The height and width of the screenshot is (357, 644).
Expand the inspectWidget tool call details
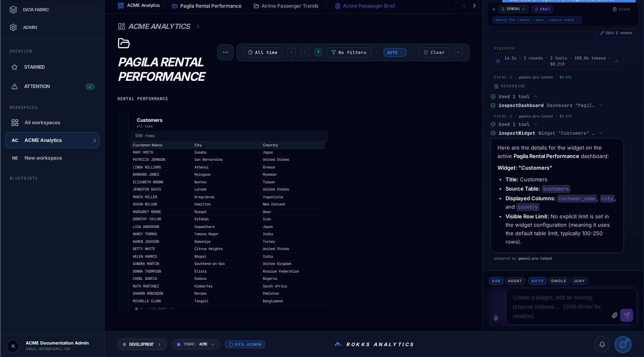point(601,133)
